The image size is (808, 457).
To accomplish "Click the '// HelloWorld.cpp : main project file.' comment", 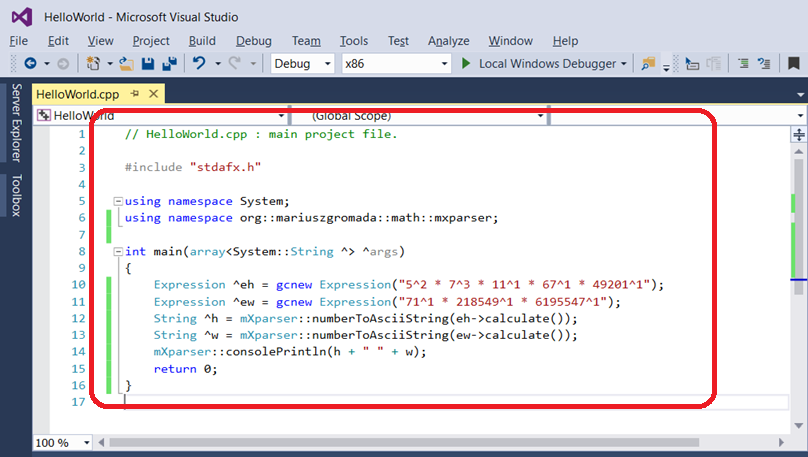I will pos(261,134).
